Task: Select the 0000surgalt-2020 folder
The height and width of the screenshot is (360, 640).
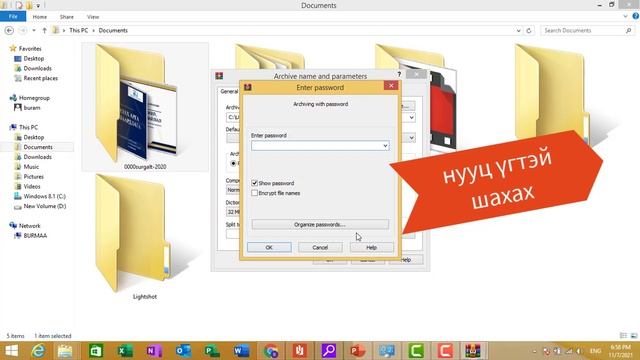Action: click(145, 107)
